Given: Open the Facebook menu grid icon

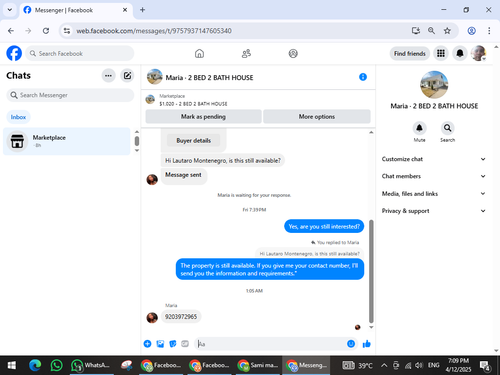Looking at the screenshot, I should point(441,53).
